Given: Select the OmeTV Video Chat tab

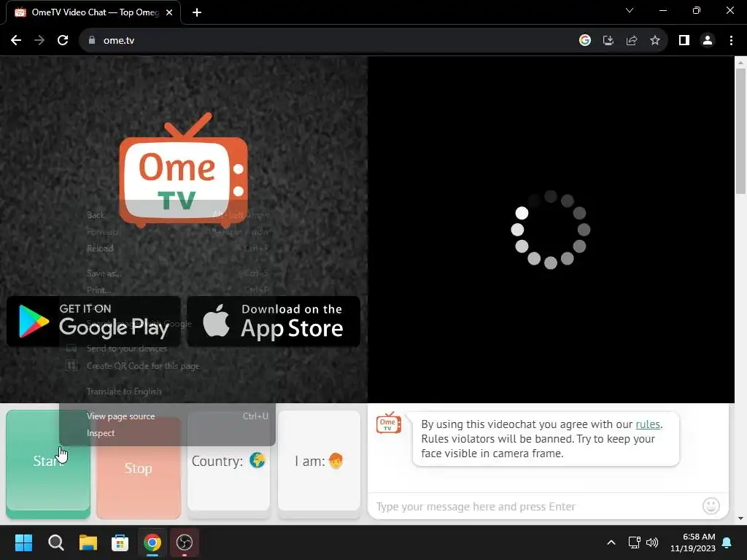Looking at the screenshot, I should [x=93, y=12].
